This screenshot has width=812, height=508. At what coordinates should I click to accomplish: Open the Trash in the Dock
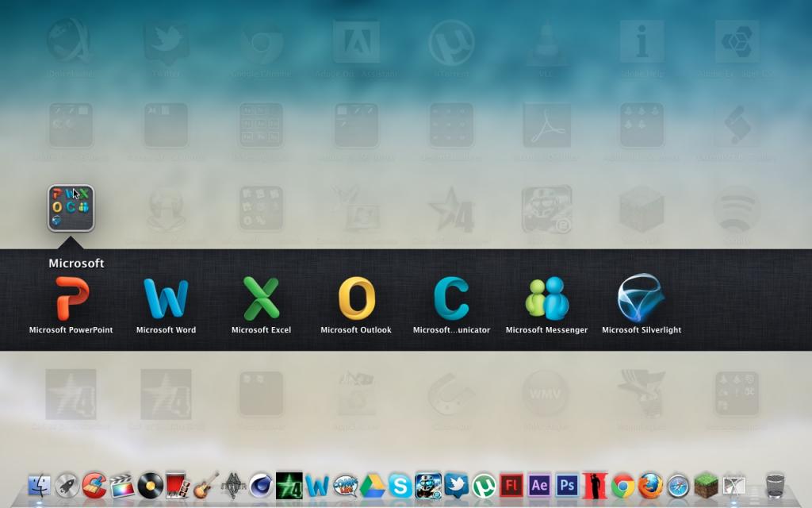tap(776, 486)
